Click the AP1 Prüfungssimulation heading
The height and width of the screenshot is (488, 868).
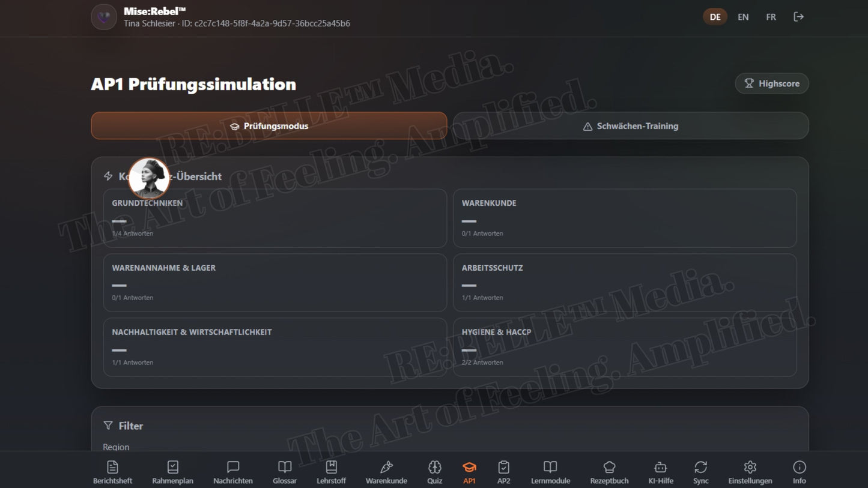pos(193,84)
